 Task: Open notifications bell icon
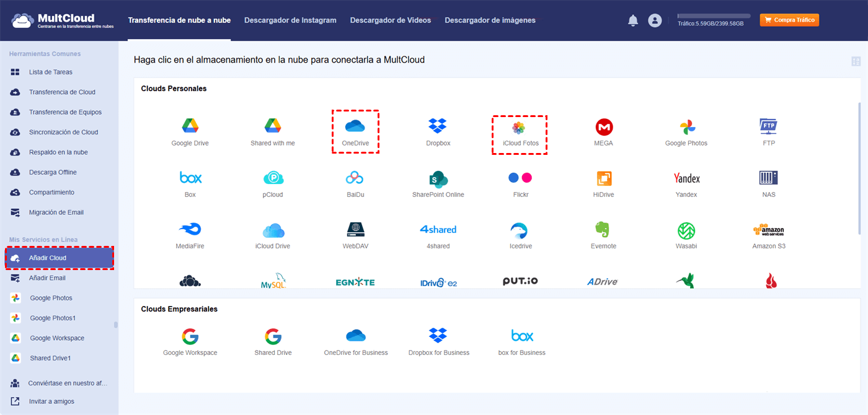(x=633, y=20)
